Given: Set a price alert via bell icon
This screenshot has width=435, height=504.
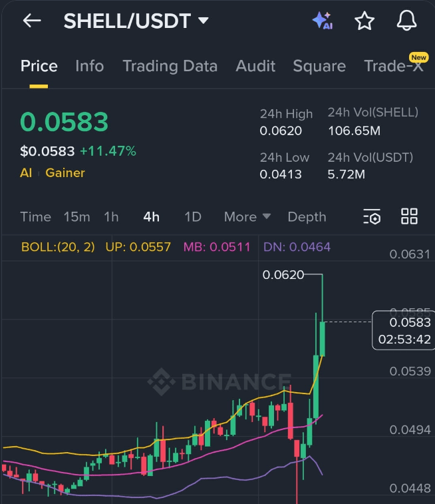Looking at the screenshot, I should [x=407, y=21].
